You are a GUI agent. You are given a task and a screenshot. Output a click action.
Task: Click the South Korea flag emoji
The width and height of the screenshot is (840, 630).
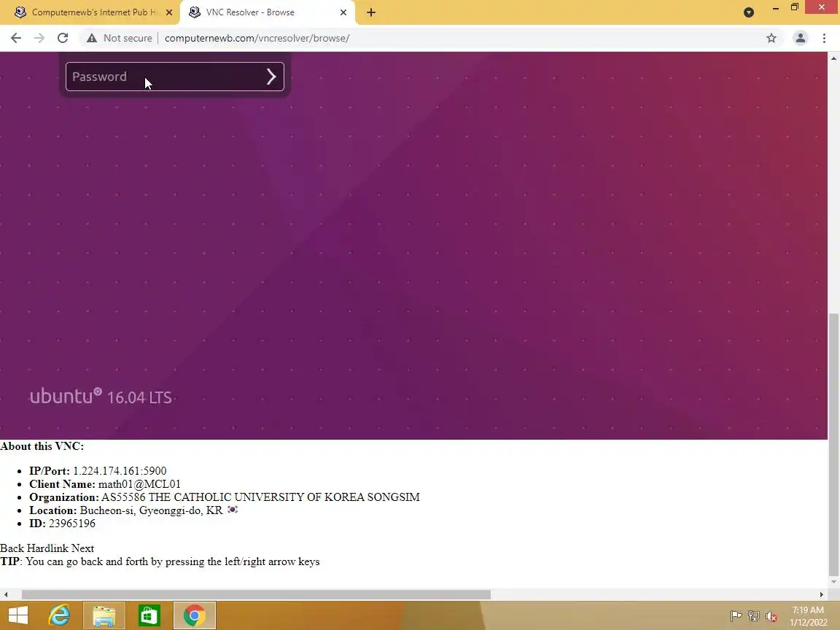pos(233,510)
